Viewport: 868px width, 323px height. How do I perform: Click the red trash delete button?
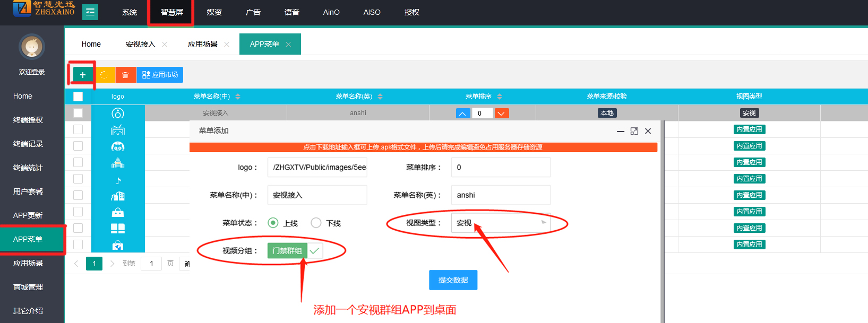pyautogui.click(x=125, y=75)
